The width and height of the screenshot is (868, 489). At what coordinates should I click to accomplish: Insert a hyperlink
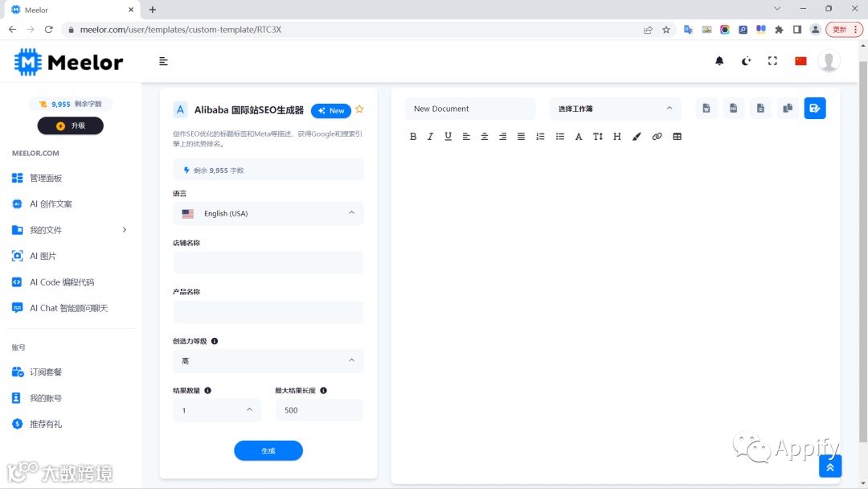[657, 136]
